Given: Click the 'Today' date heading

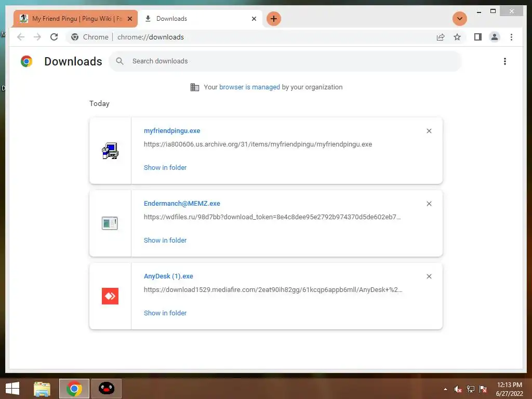Looking at the screenshot, I should tap(99, 103).
